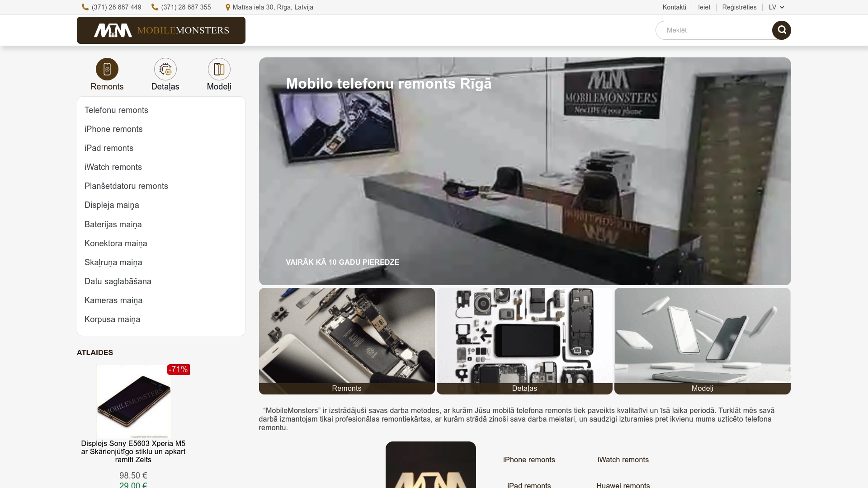Click the location pin icon for Matīsa iela
The image size is (868, 488).
(x=227, y=7)
